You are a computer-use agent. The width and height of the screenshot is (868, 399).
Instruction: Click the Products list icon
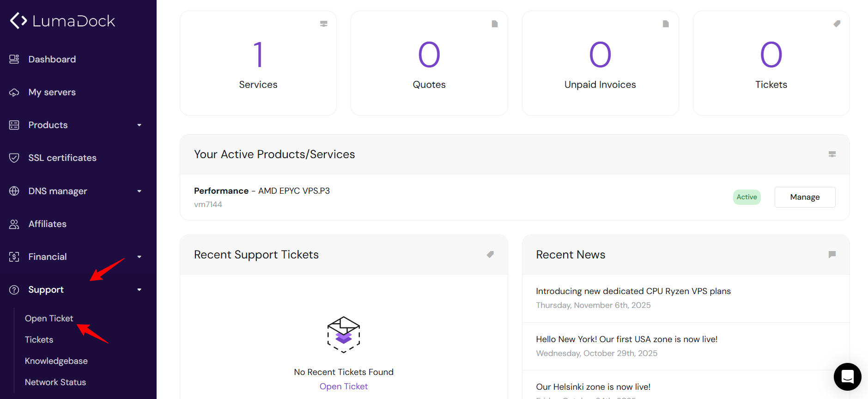tap(14, 125)
